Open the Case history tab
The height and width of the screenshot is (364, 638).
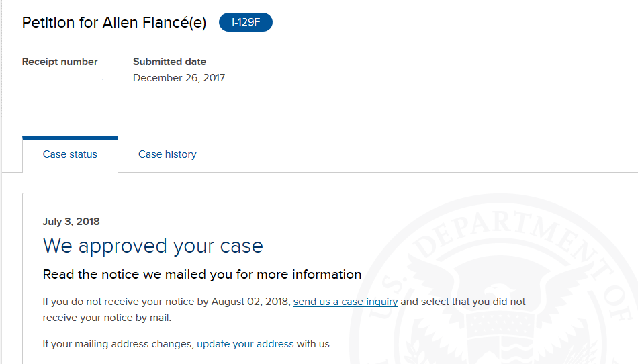(x=167, y=154)
